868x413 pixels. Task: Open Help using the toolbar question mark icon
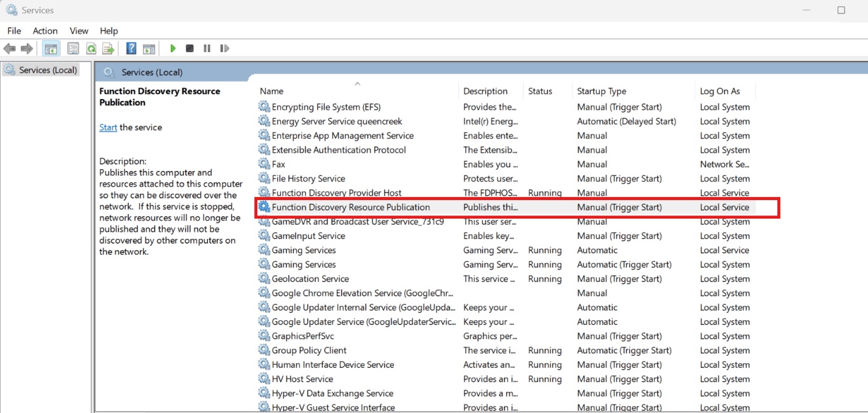tap(131, 48)
